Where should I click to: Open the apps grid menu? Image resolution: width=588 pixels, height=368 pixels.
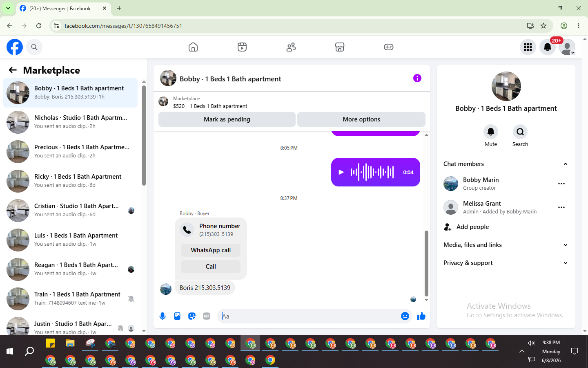[528, 47]
